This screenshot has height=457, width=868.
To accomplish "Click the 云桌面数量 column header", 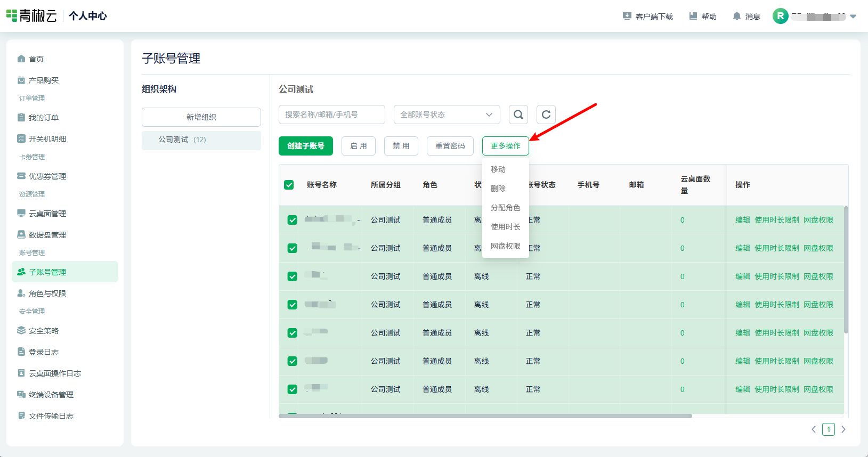I will tap(695, 185).
